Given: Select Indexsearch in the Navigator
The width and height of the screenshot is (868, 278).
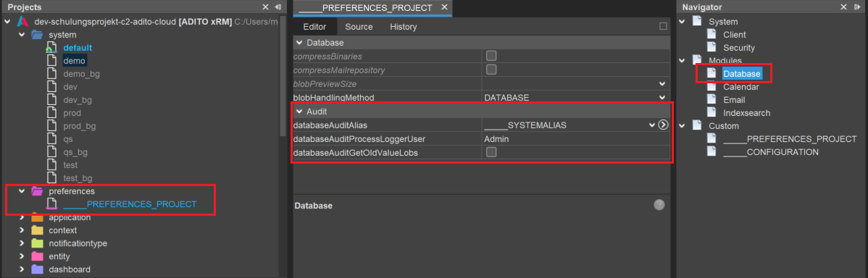Looking at the screenshot, I should pyautogui.click(x=746, y=113).
